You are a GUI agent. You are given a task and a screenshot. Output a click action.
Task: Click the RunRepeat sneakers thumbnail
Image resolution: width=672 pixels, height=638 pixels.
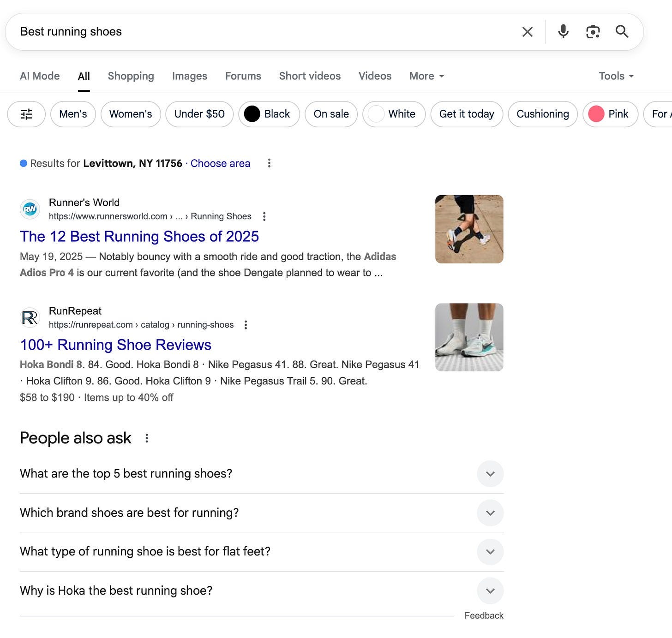(469, 337)
